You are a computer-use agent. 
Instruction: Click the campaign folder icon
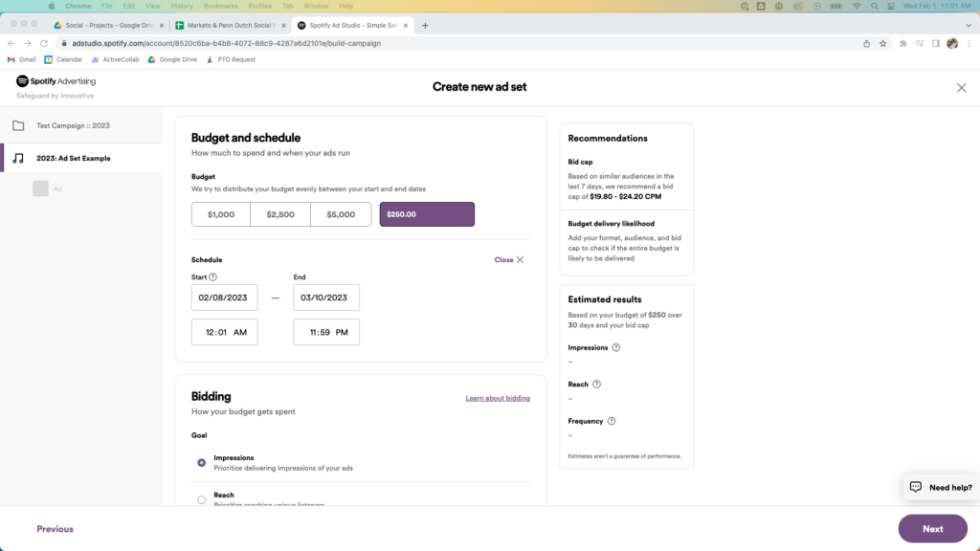point(18,125)
